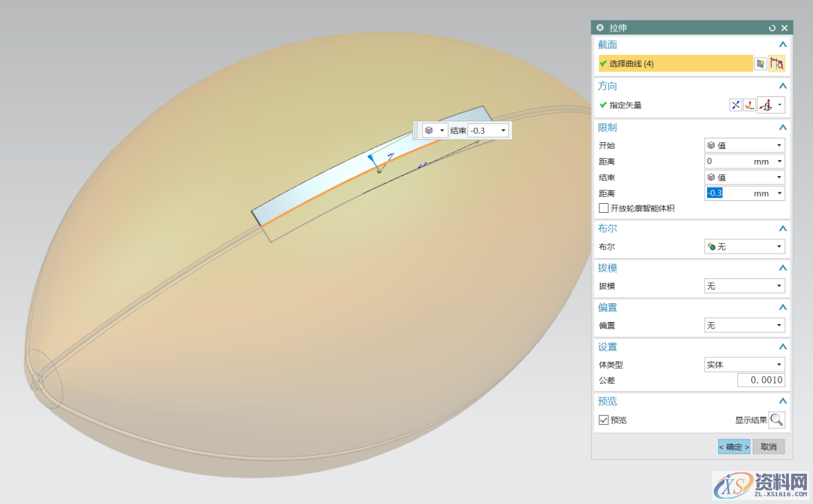Enable the 开放轮廓智能体积 checkbox
This screenshot has width=813, height=504.
click(604, 208)
